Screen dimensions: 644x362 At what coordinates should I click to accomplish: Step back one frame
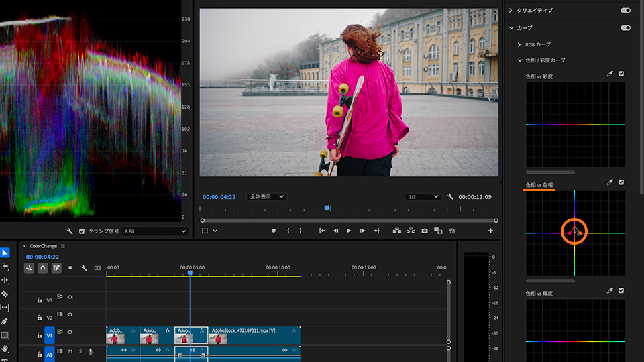click(335, 231)
